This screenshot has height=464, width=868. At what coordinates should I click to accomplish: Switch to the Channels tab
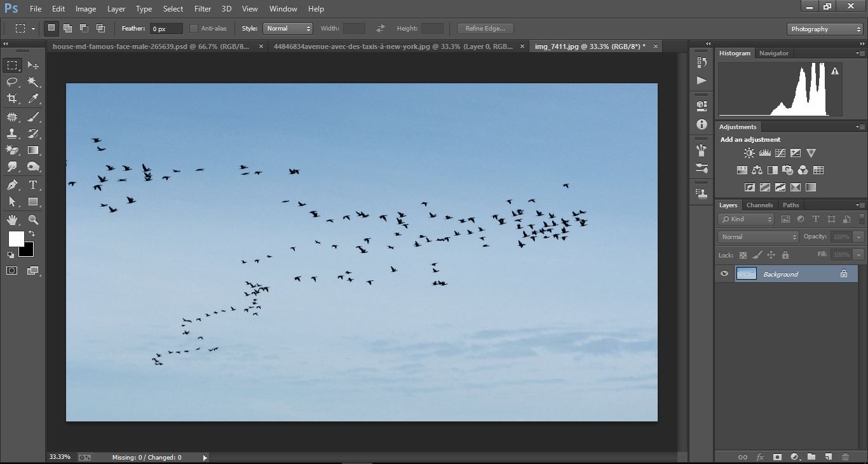pos(759,205)
